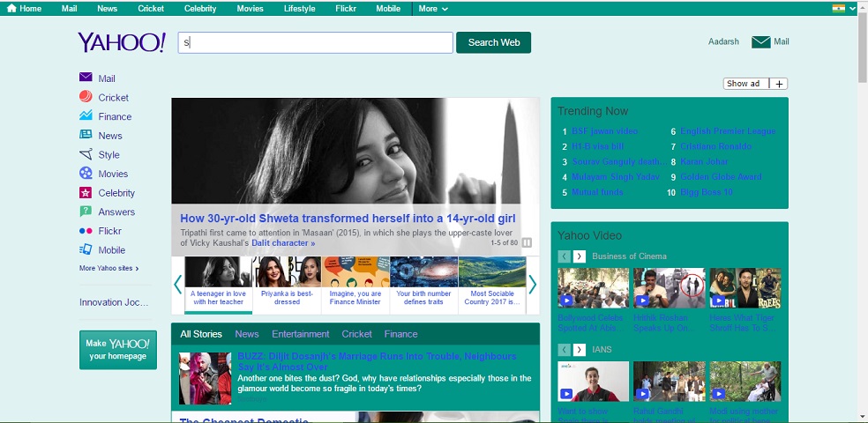Open the region dropdown arrow beside the flag
Viewport: 868px width, 423px height.
click(853, 8)
